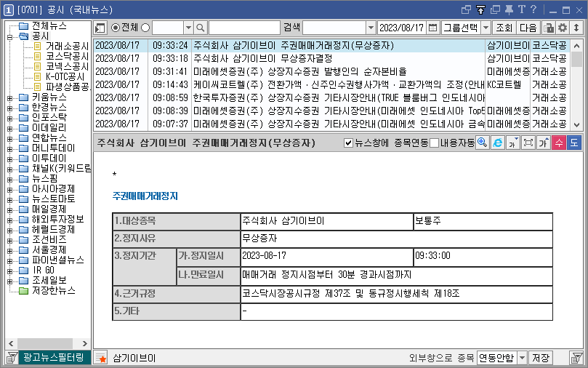Click the help question mark icon

[533, 9]
